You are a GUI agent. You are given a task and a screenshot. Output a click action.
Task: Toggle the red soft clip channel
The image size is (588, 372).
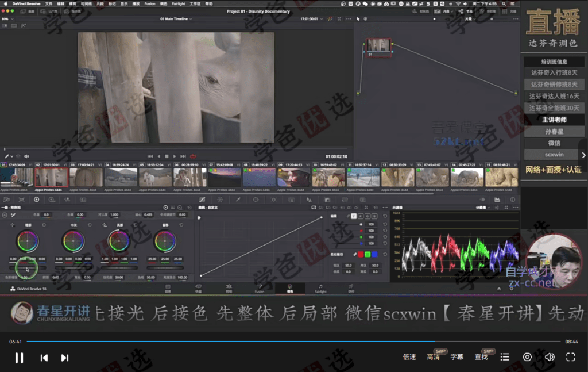[361, 254]
